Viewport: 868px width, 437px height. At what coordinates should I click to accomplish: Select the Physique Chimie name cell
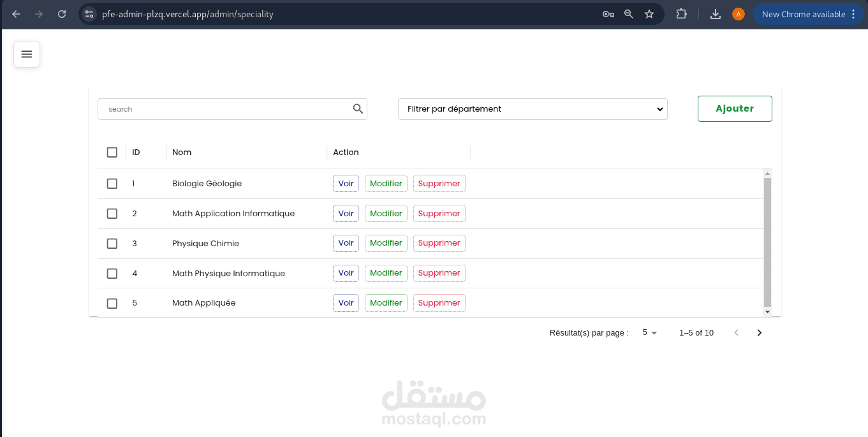(205, 243)
